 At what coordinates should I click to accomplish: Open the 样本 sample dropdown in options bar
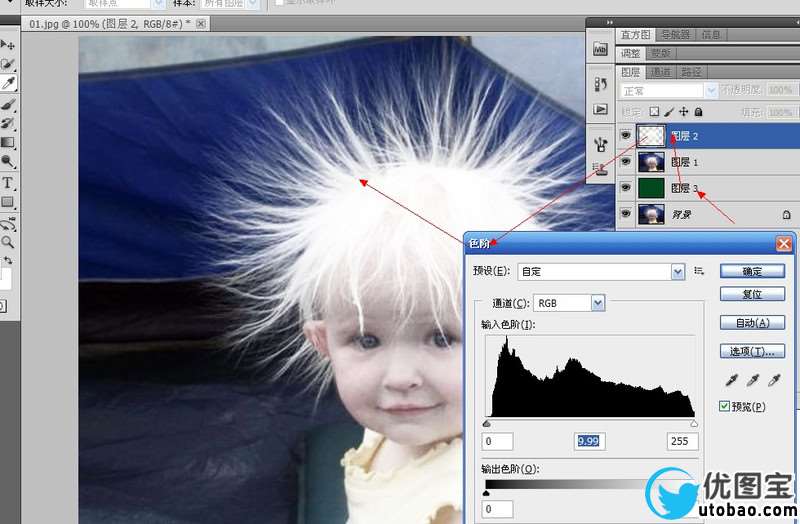(x=230, y=4)
